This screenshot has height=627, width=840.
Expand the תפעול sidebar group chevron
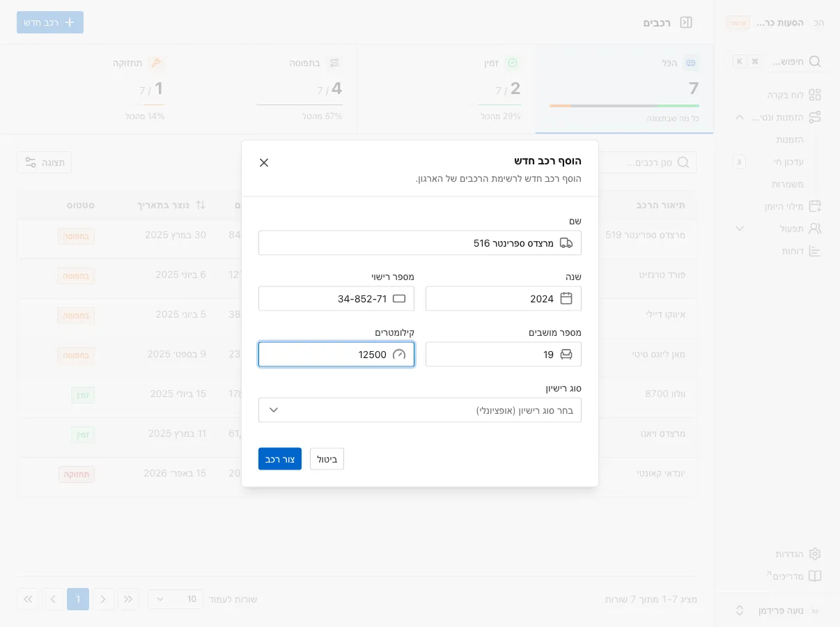click(740, 229)
